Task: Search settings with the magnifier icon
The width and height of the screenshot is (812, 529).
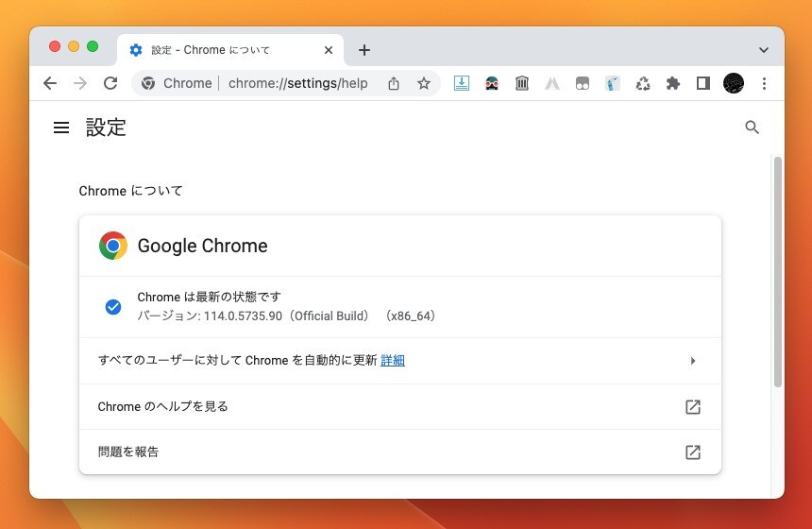Action: (752, 128)
